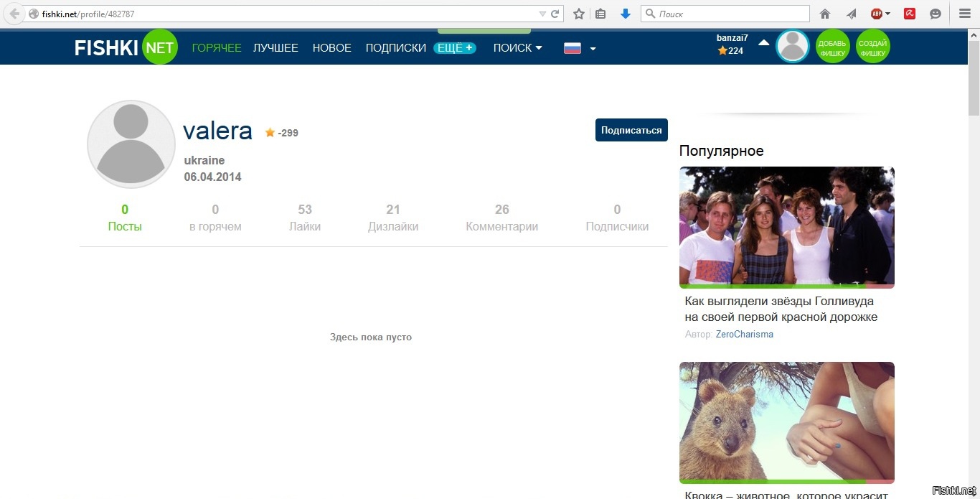Open the НОВОЕ section

click(332, 48)
